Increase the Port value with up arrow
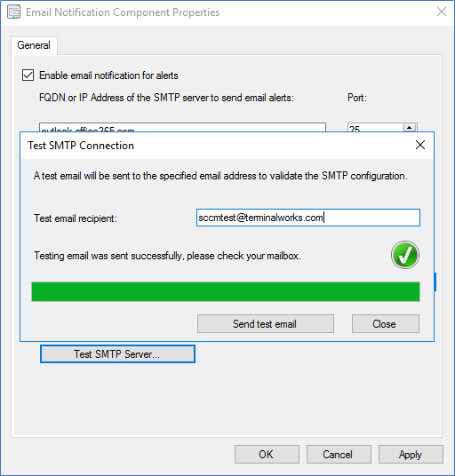Viewport: 455px width, 476px height. (x=410, y=128)
